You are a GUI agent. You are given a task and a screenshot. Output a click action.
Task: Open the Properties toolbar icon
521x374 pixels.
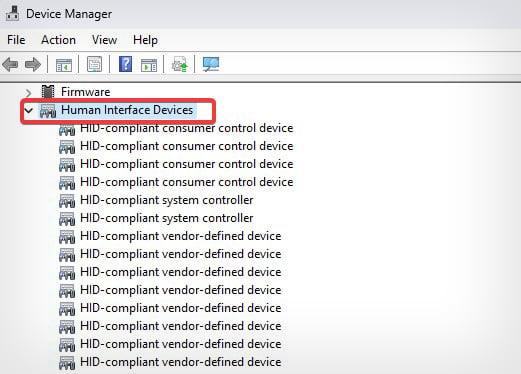pos(94,64)
